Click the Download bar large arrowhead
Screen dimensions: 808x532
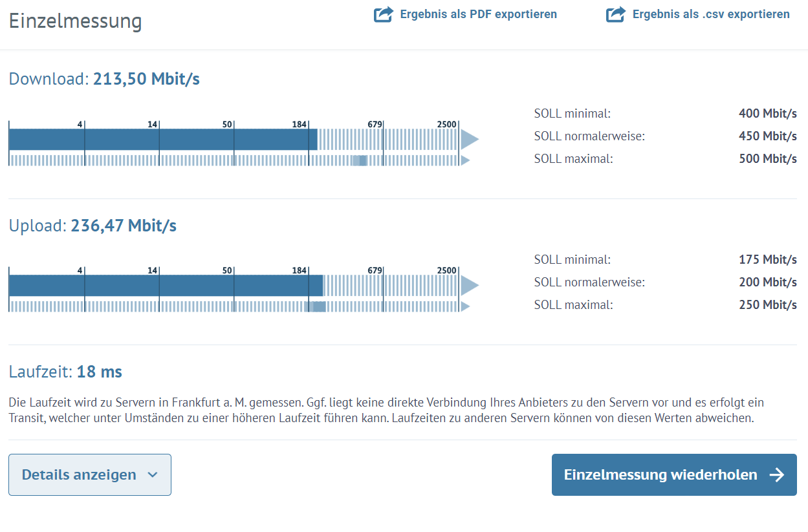coord(470,139)
